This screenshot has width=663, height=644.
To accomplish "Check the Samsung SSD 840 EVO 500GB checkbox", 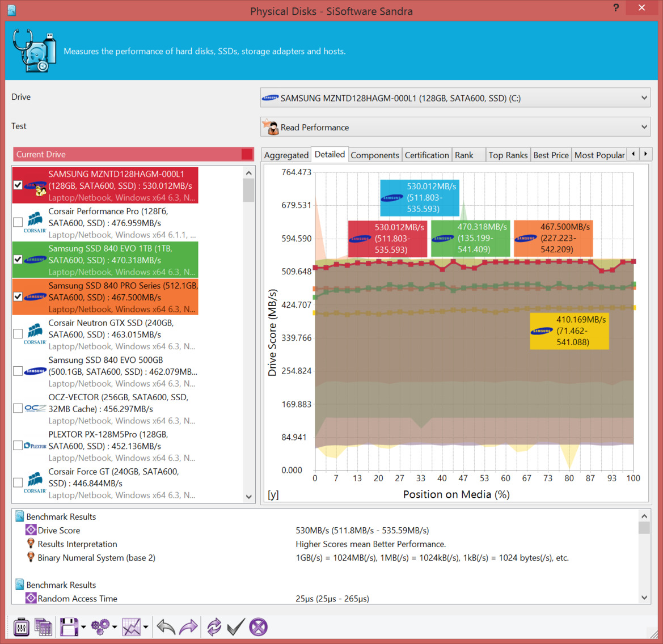I will [x=18, y=371].
